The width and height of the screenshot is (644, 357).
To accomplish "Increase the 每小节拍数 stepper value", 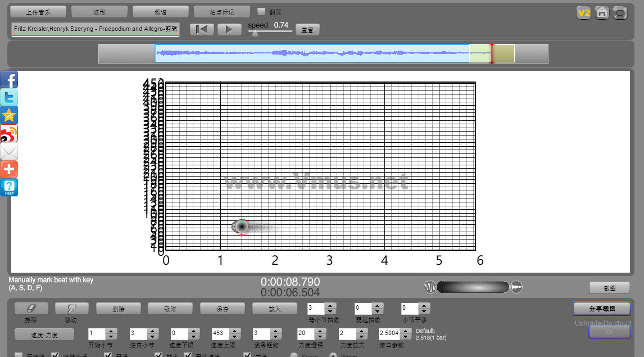I will (x=330, y=305).
